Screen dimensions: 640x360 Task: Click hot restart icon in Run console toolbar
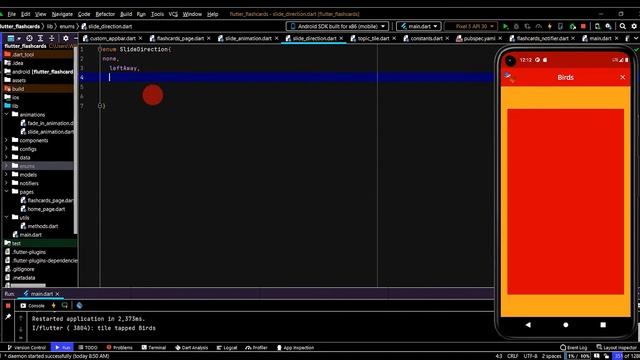[x=65, y=305]
